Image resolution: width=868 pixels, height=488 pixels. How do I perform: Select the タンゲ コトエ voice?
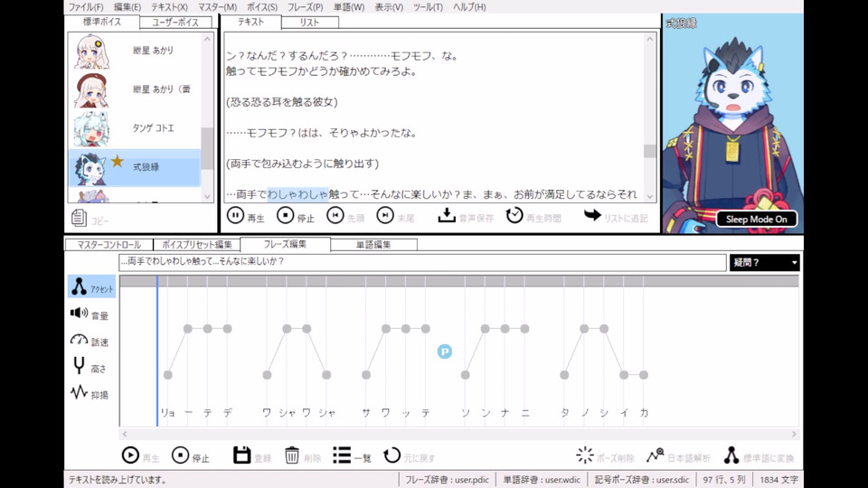(x=135, y=128)
